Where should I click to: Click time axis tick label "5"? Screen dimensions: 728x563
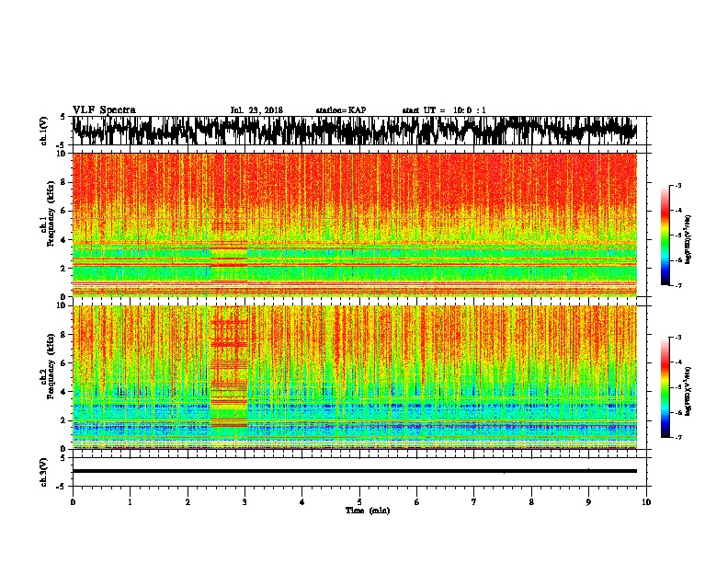tap(359, 502)
